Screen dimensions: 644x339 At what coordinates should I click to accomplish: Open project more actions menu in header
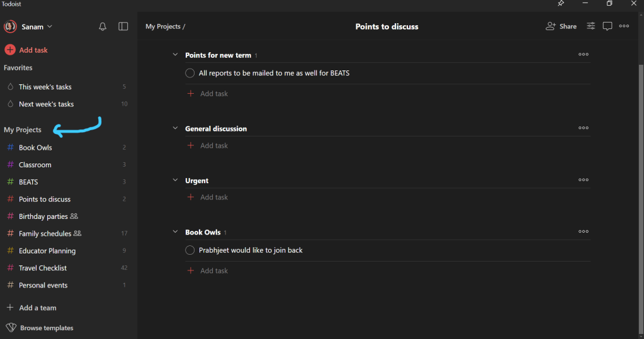(624, 26)
